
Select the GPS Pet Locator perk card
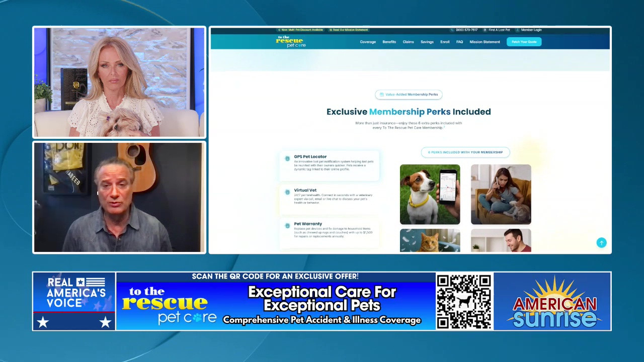(330, 164)
